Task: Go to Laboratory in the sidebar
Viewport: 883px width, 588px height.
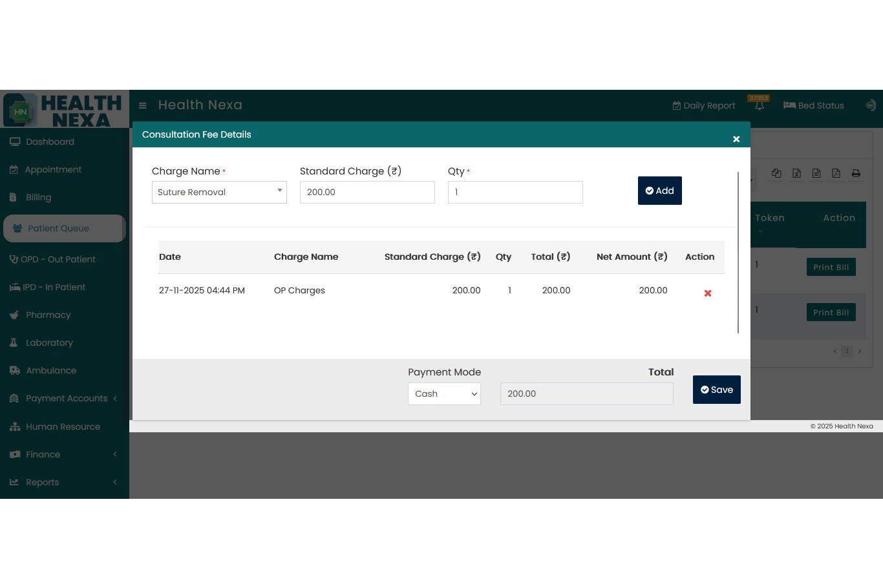Action: [x=49, y=342]
